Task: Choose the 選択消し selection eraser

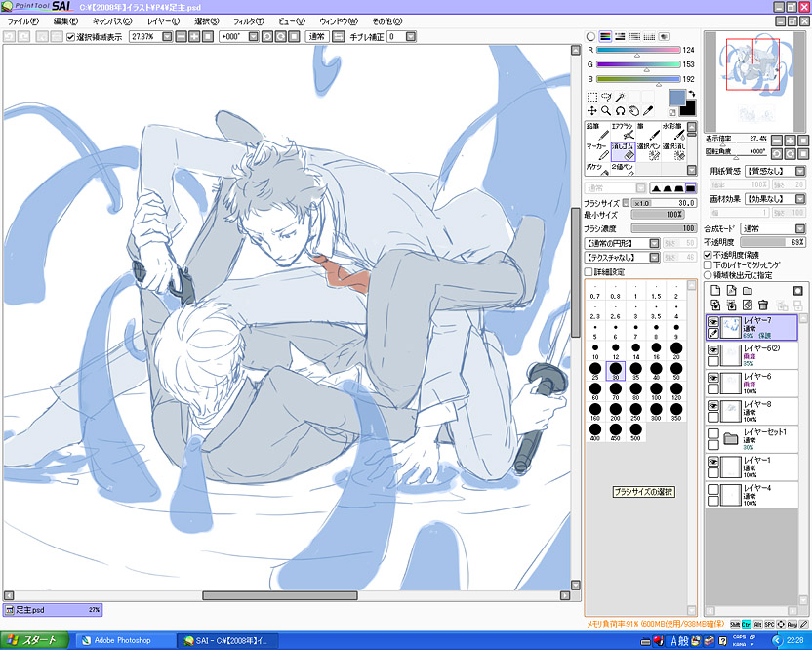Action: click(x=673, y=151)
